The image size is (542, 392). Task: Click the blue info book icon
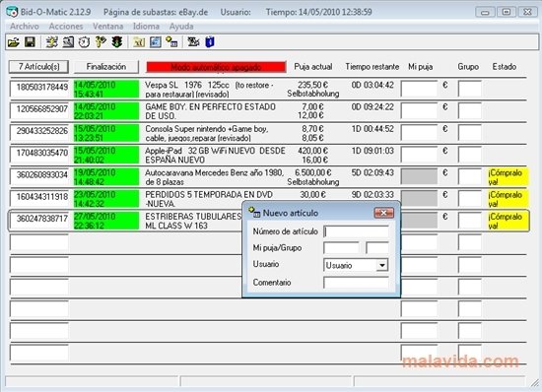click(210, 42)
